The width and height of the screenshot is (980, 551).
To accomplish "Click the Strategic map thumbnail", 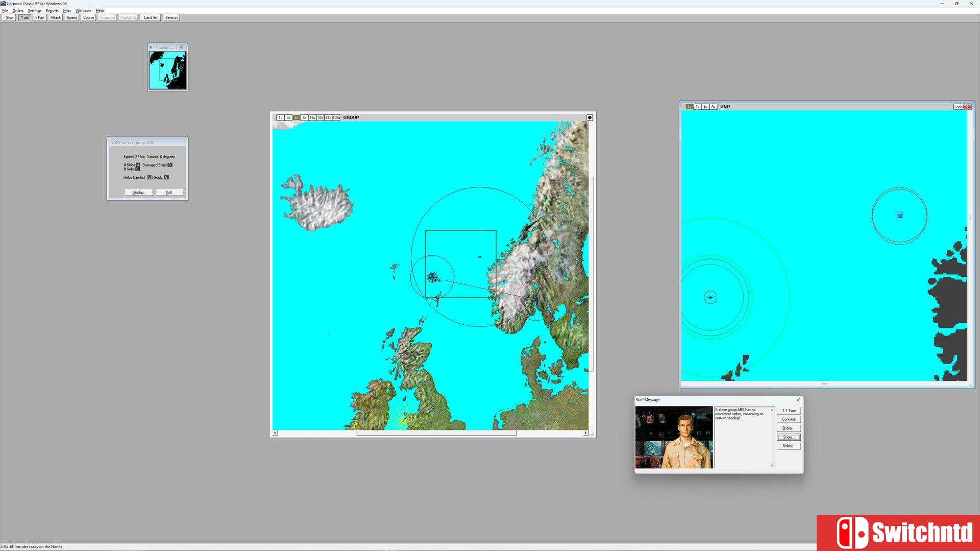I will pyautogui.click(x=167, y=70).
